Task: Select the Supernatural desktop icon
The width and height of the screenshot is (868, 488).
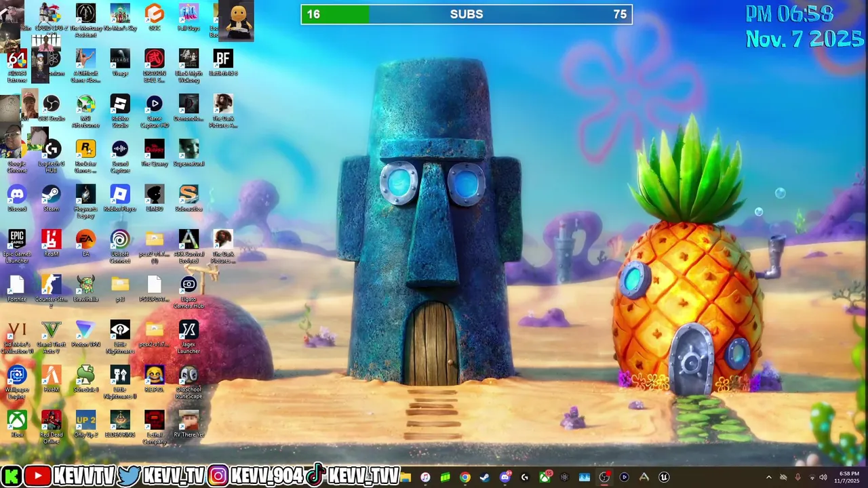Action: (x=189, y=153)
